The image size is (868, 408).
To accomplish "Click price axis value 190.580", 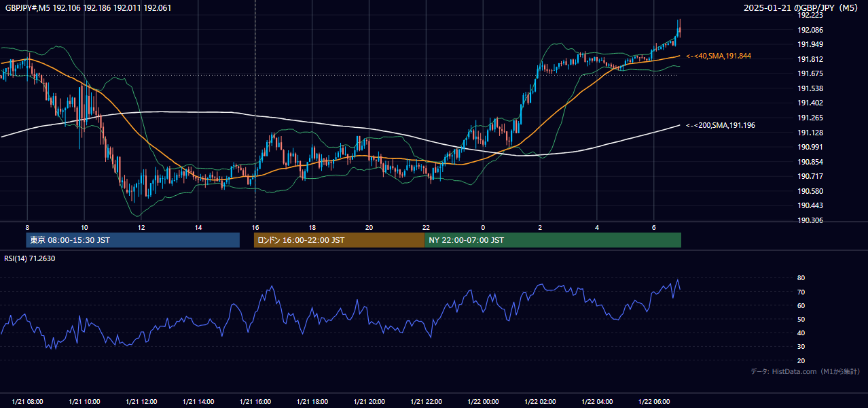I will 810,191.
